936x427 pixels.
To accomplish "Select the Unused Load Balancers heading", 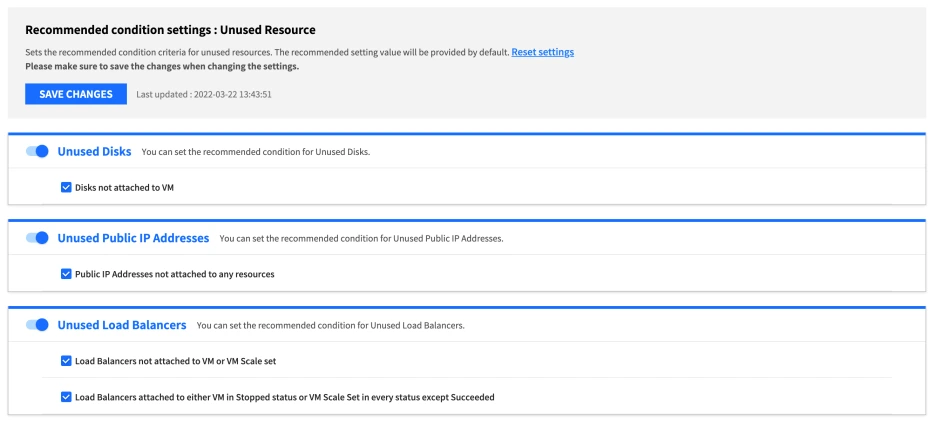I will pos(122,325).
